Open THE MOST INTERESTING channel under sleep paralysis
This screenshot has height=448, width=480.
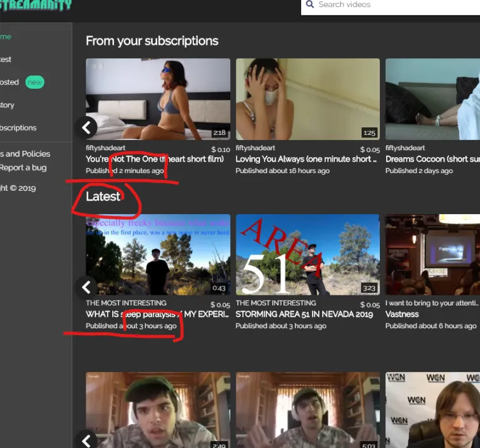(x=126, y=303)
